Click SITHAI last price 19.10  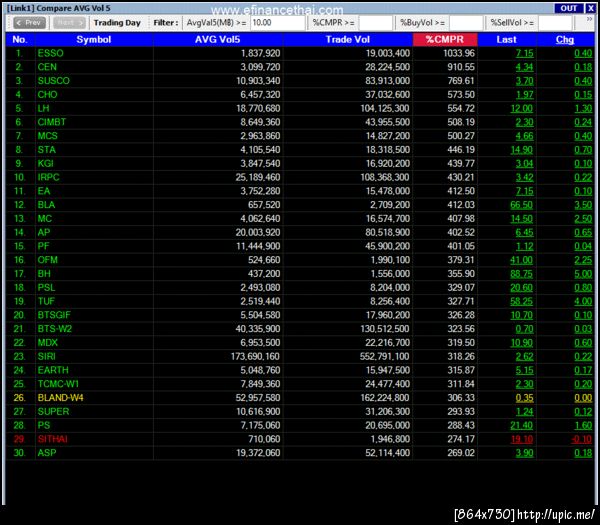(522, 439)
